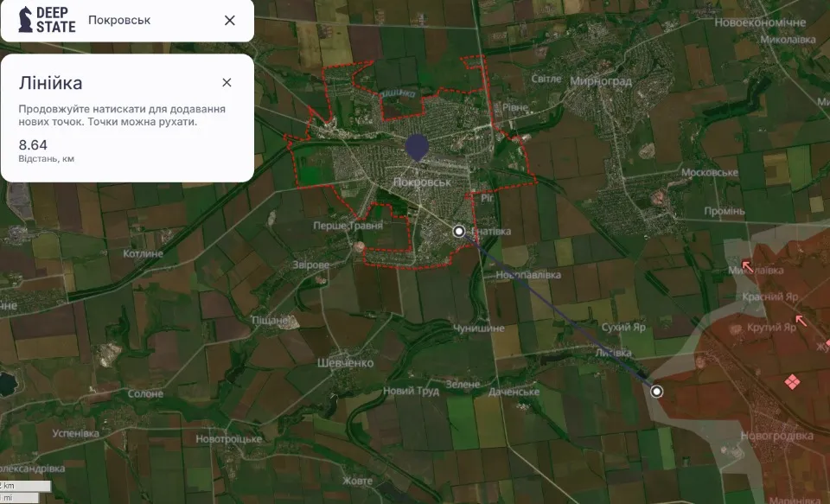Image resolution: width=830 pixels, height=504 pixels.
Task: Clear the Покровськ search query
Action: [229, 21]
